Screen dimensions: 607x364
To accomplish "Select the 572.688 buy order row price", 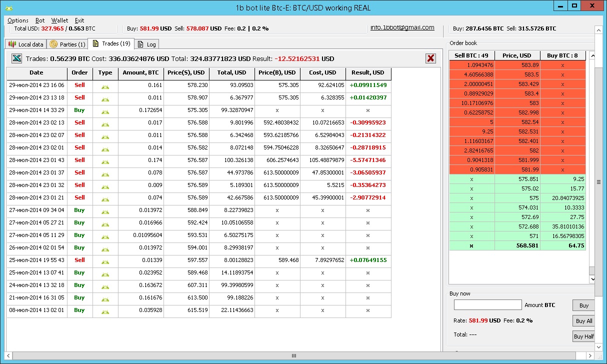I will click(x=517, y=226).
